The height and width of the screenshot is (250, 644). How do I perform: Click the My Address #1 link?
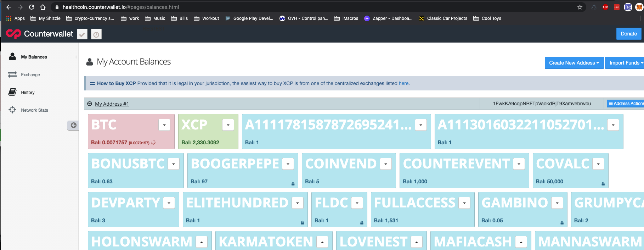pos(112,104)
